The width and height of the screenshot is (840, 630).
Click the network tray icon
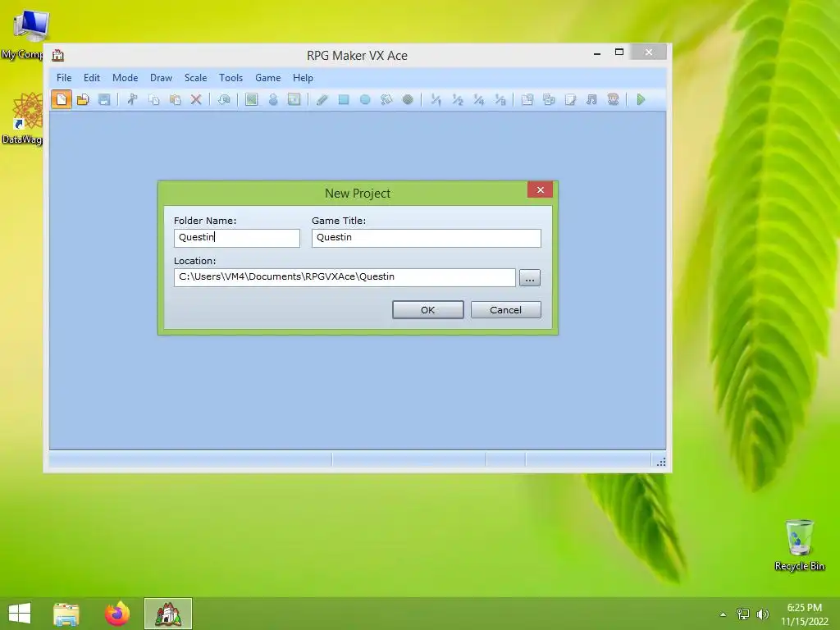pos(743,614)
